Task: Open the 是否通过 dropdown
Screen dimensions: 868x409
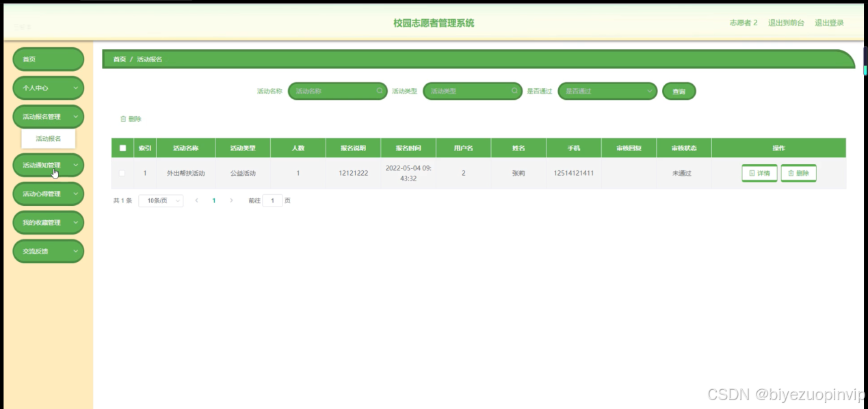Action: pyautogui.click(x=607, y=91)
